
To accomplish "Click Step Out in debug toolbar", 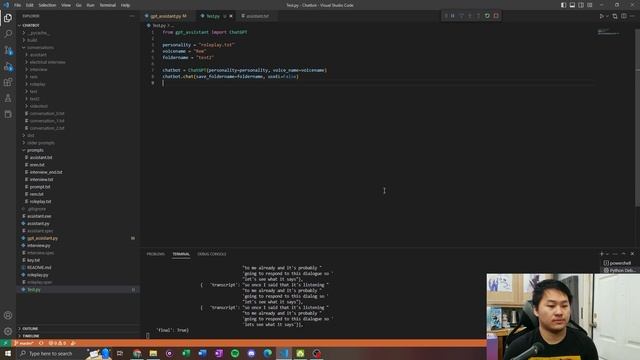I will pos(478,16).
